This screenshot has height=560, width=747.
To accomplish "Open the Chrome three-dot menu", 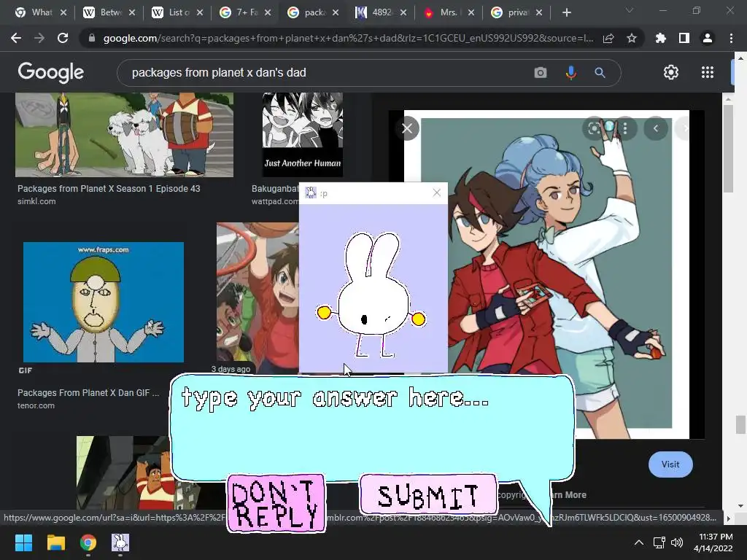I will coord(731,38).
